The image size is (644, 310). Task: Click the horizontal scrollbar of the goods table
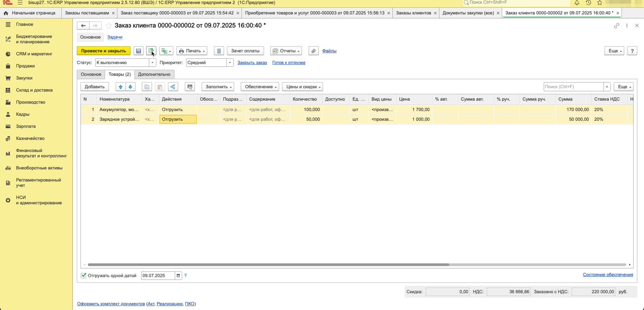pyautogui.click(x=268, y=265)
